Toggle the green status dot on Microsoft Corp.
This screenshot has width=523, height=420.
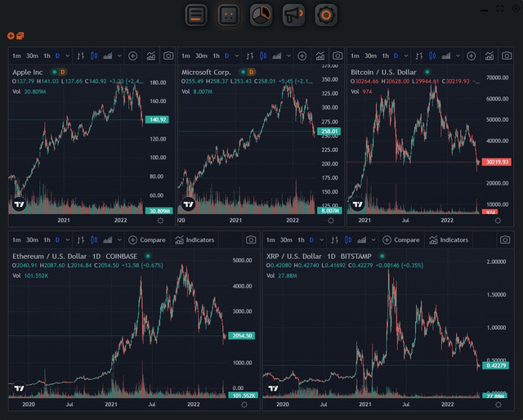click(x=244, y=72)
